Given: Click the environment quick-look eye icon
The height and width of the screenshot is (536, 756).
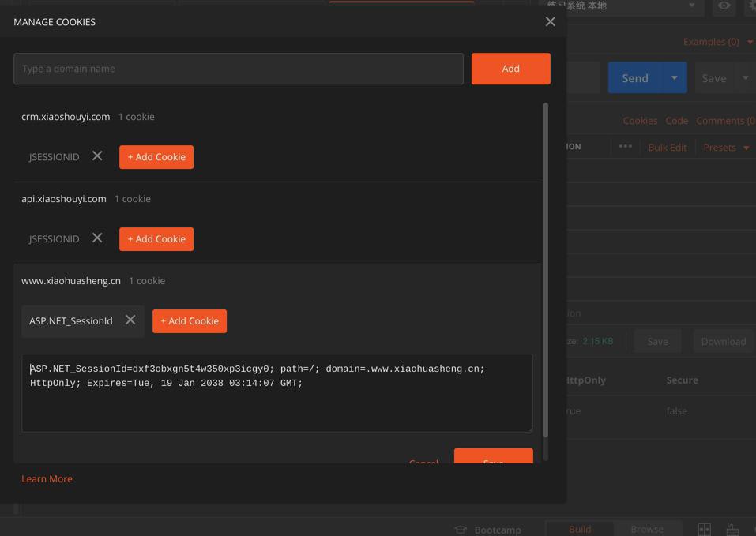Looking at the screenshot, I should tap(724, 6).
